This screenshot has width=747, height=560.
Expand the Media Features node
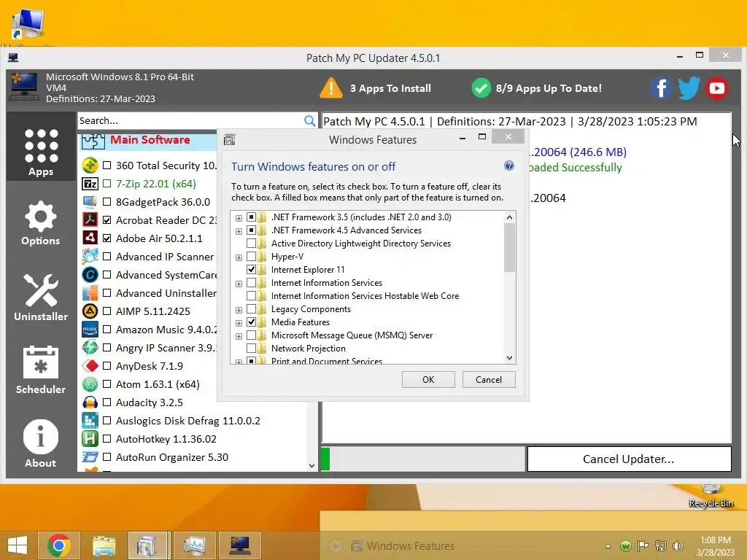[x=239, y=323]
